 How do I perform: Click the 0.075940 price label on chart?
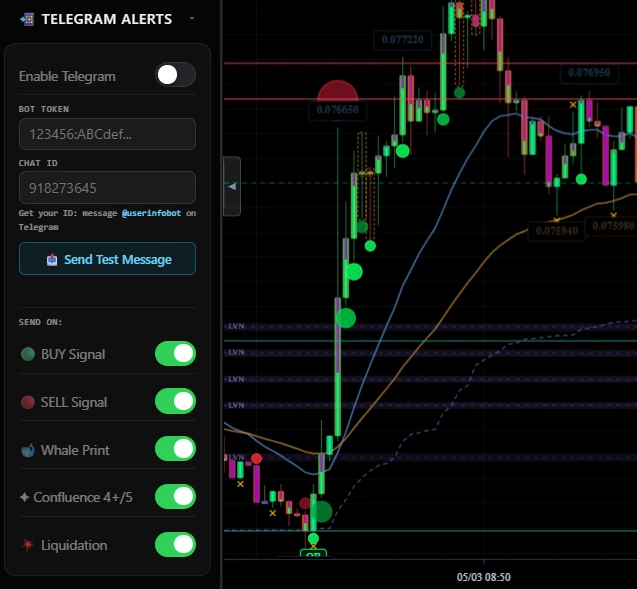click(557, 231)
